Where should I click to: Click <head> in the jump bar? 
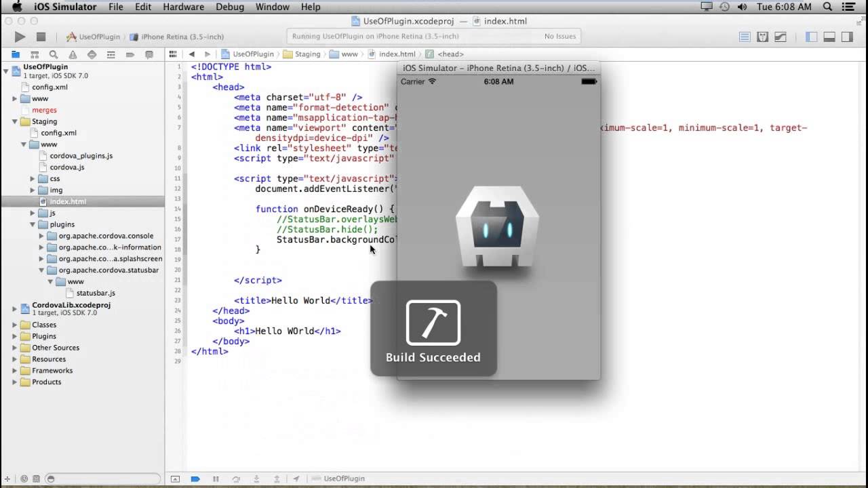click(x=445, y=54)
